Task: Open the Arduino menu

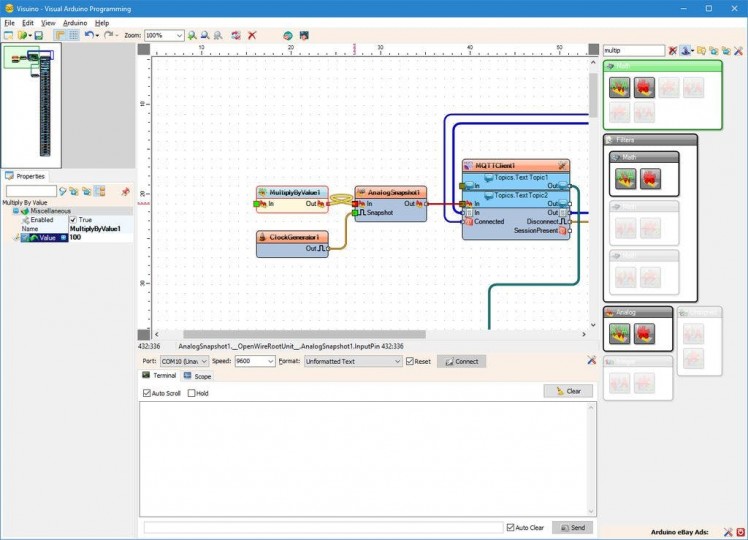Action: coord(75,22)
